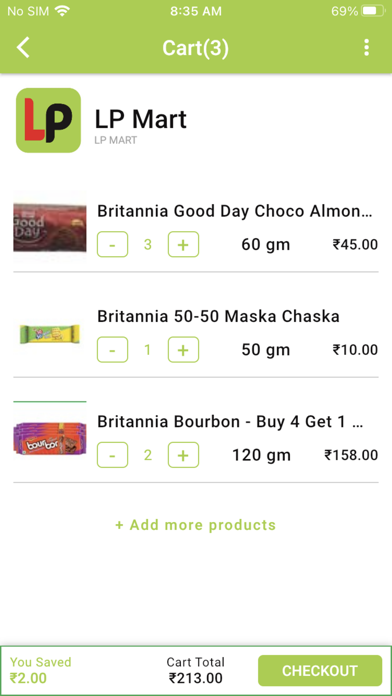
Task: Tap the You Saved amount
Action: click(x=28, y=678)
